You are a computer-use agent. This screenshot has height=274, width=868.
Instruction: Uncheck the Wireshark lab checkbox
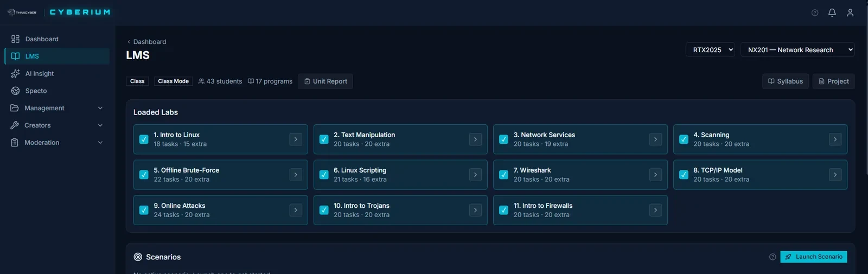click(503, 175)
